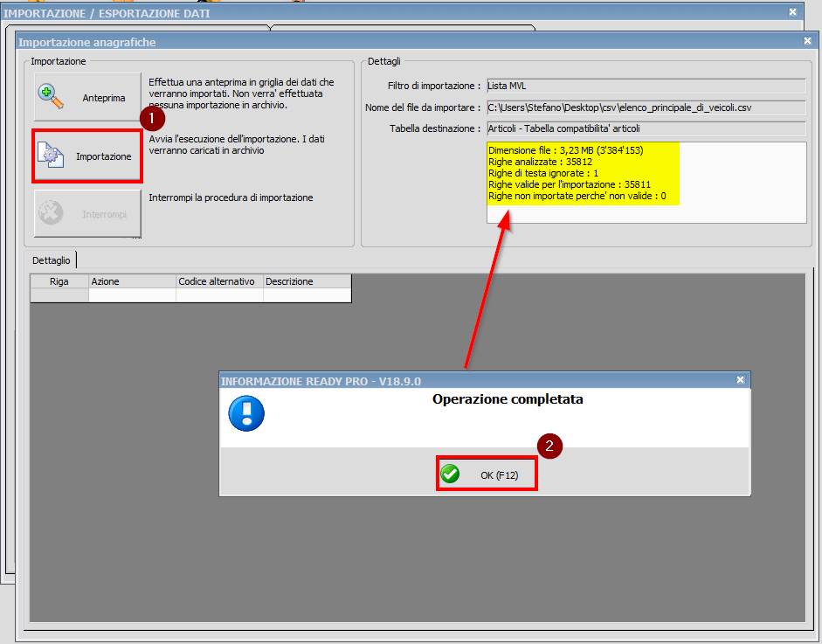Select the Codice alternativo column header

point(218,281)
